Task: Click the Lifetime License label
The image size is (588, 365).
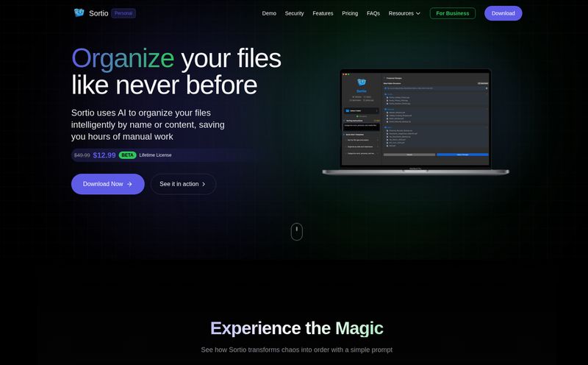Action: (155, 155)
